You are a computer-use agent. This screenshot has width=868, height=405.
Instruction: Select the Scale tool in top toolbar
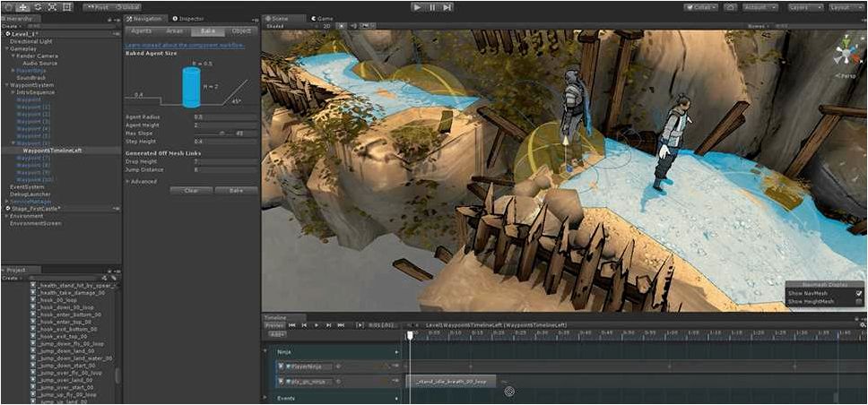52,7
